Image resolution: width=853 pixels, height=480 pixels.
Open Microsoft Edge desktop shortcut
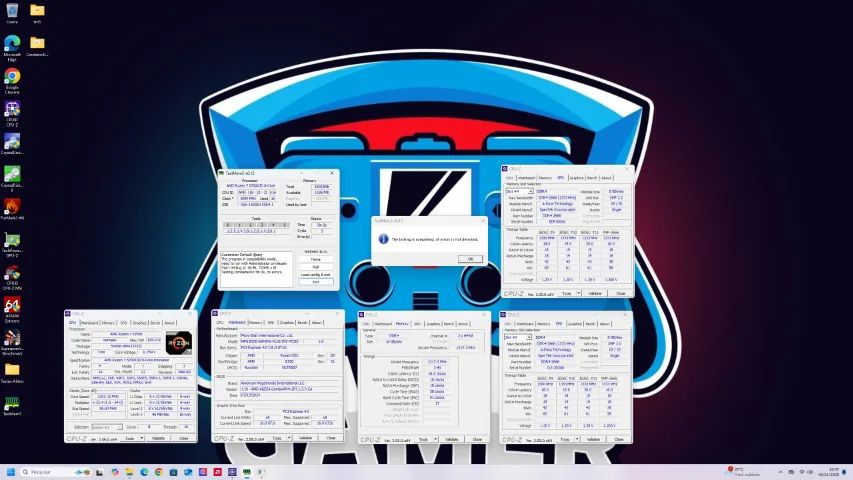coord(12,47)
